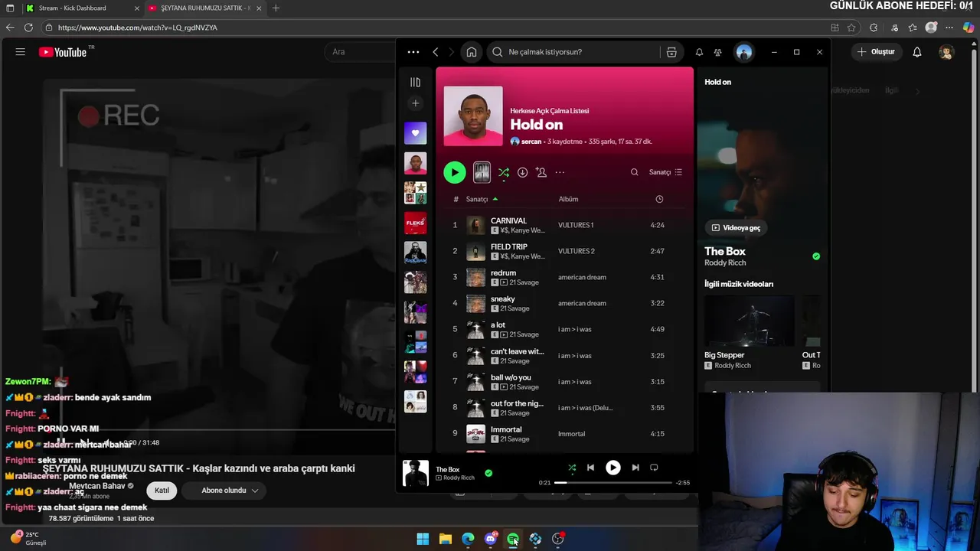
Task: Go back in Spotify navigation
Action: pyautogui.click(x=436, y=52)
